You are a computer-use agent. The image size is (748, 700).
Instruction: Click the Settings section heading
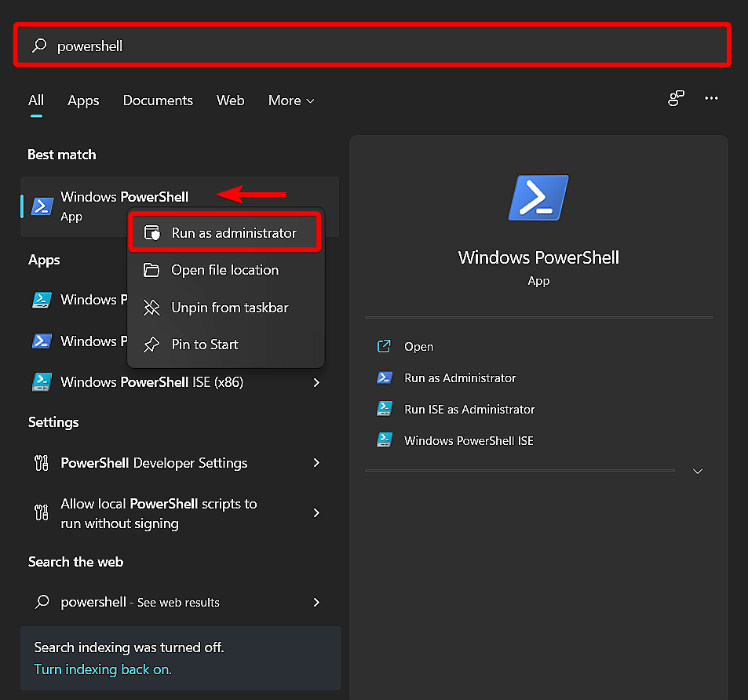pyautogui.click(x=53, y=422)
